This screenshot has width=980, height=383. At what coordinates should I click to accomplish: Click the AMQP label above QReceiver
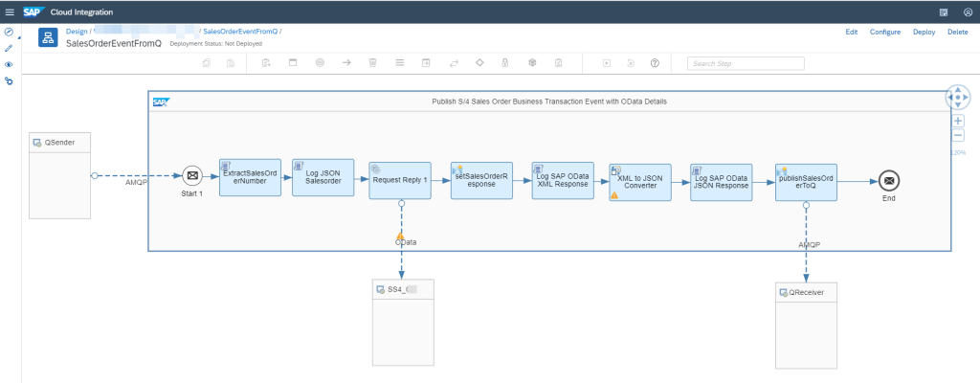coord(810,245)
